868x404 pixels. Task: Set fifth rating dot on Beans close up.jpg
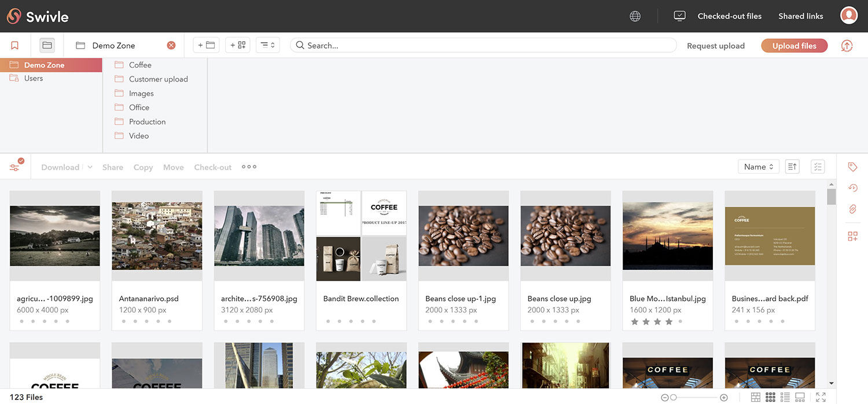pos(578,321)
